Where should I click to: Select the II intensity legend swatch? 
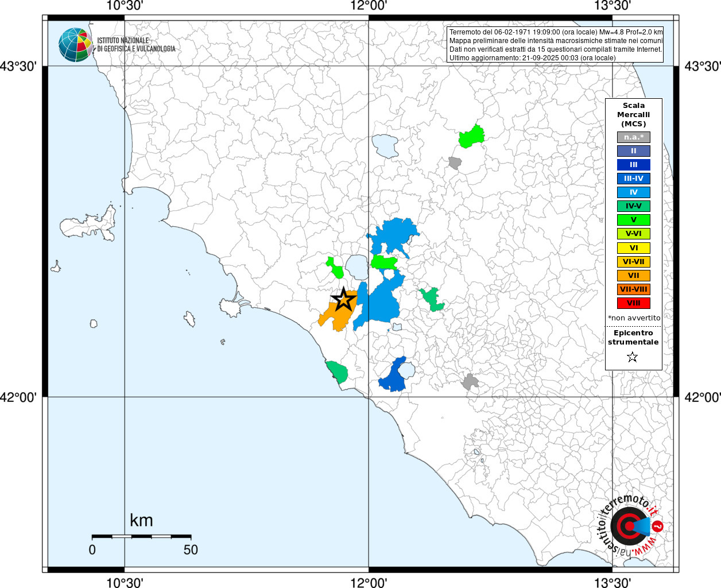tap(634, 151)
